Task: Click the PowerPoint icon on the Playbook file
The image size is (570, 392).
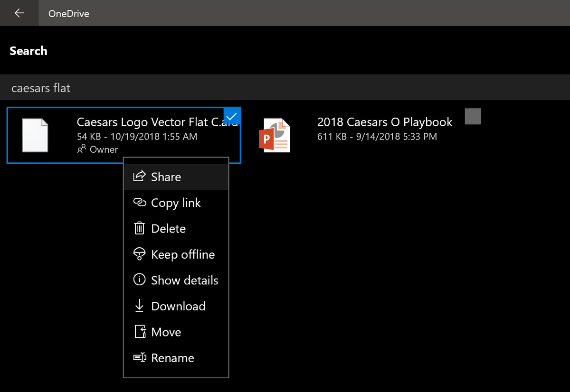Action: coord(275,135)
